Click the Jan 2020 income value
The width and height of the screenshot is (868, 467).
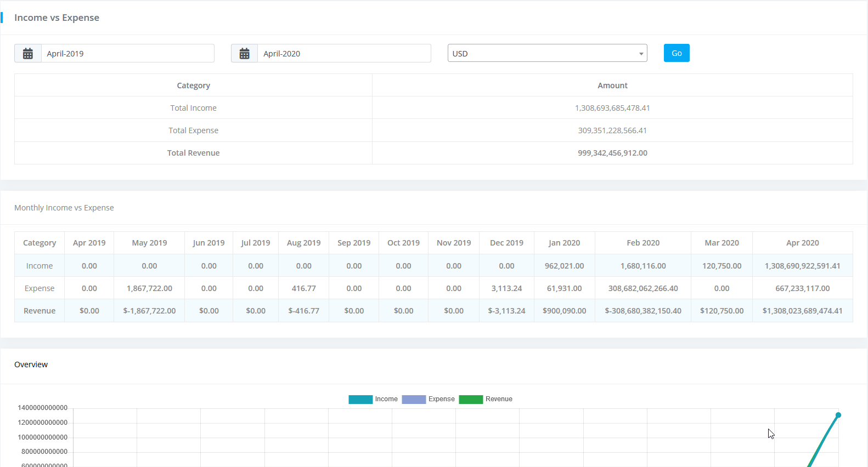pyautogui.click(x=564, y=266)
